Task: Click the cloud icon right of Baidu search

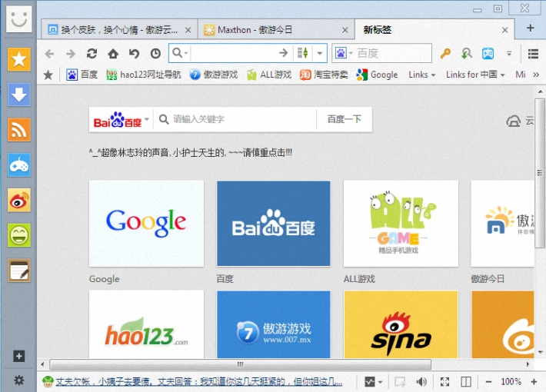Action: click(513, 121)
